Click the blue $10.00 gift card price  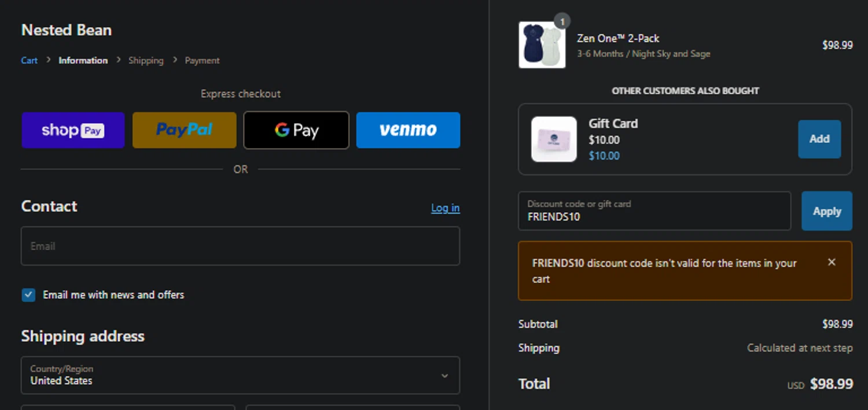tap(604, 156)
